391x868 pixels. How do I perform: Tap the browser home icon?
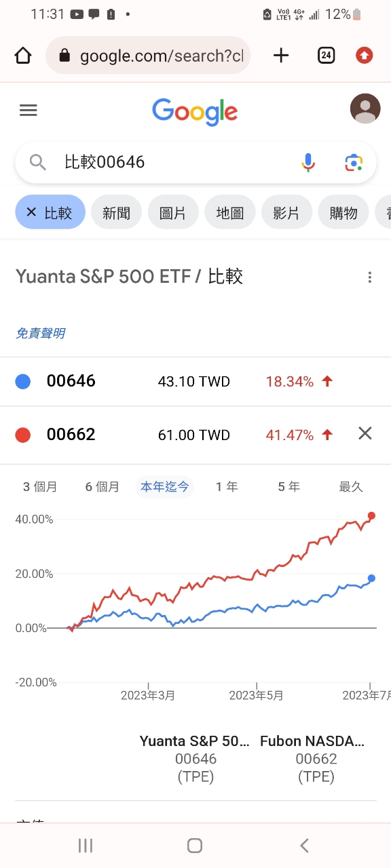coord(23,56)
